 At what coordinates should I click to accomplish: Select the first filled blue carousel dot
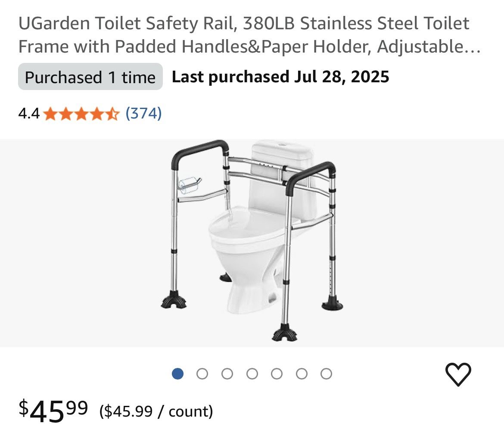pos(177,374)
